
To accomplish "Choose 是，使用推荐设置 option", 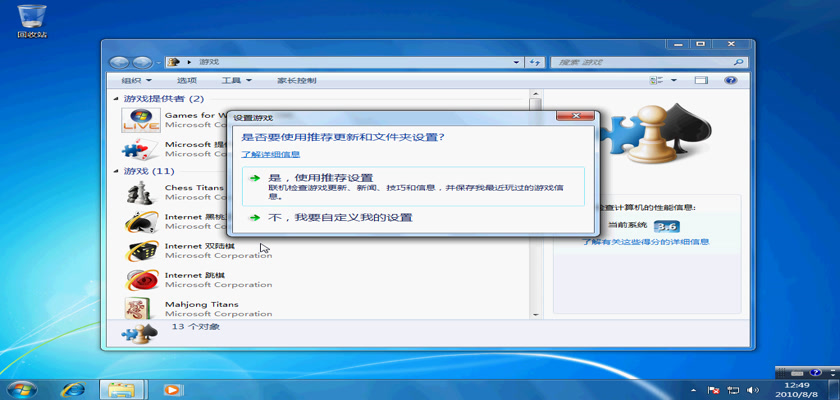I will click(320, 178).
